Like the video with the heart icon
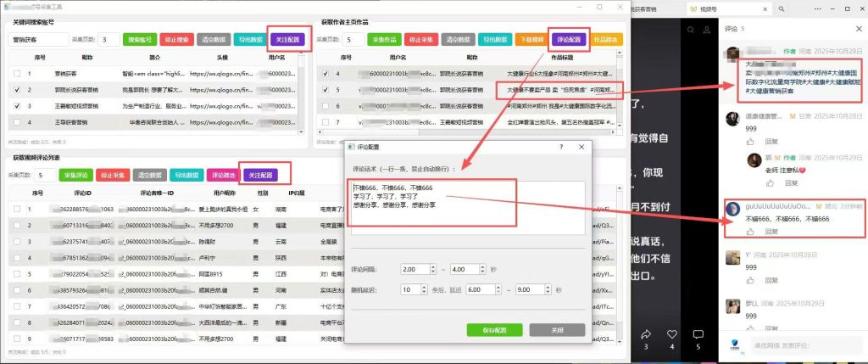Viewport: 868px width, 364px height. pyautogui.click(x=672, y=334)
